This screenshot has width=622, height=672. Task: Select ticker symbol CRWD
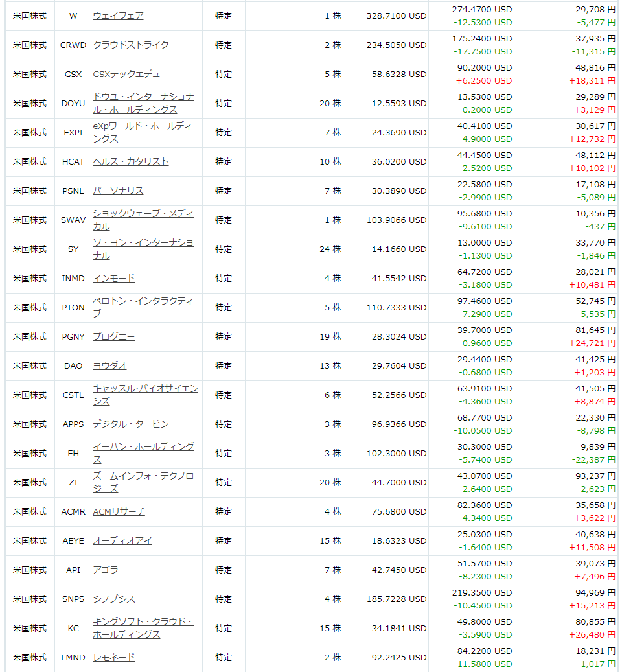pyautogui.click(x=73, y=45)
